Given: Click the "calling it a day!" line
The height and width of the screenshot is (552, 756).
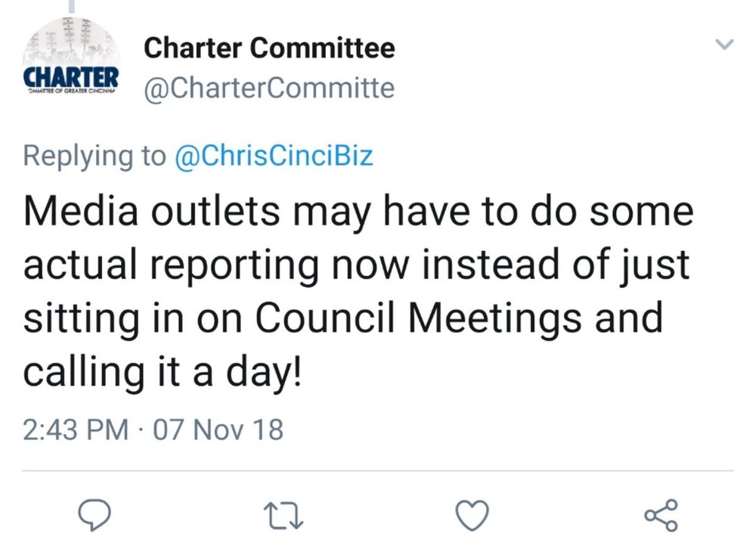Looking at the screenshot, I should point(163,372).
